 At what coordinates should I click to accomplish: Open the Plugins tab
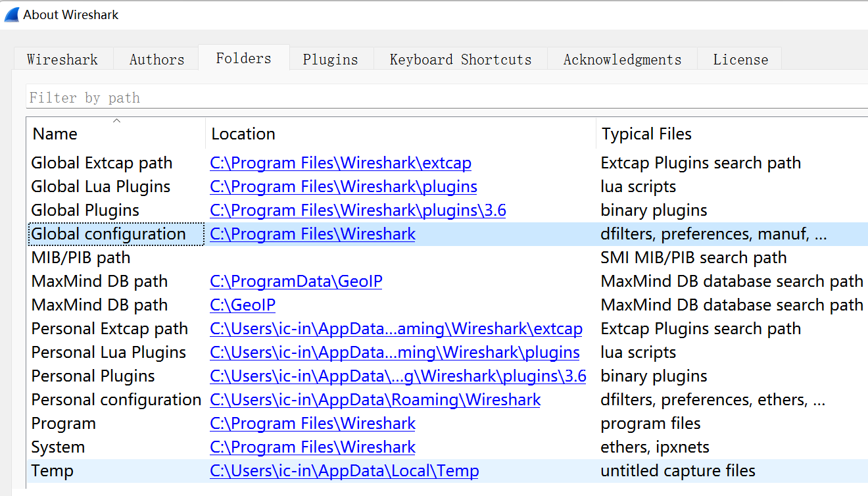(x=330, y=59)
